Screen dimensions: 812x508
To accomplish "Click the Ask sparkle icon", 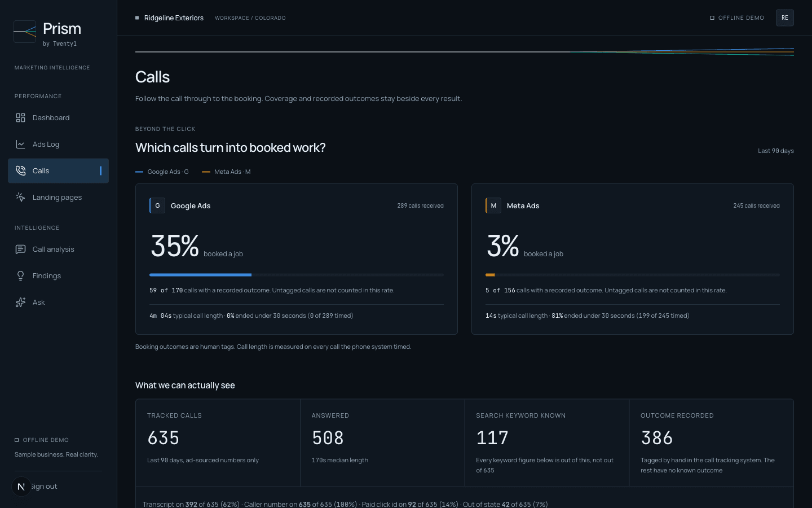I will click(20, 302).
